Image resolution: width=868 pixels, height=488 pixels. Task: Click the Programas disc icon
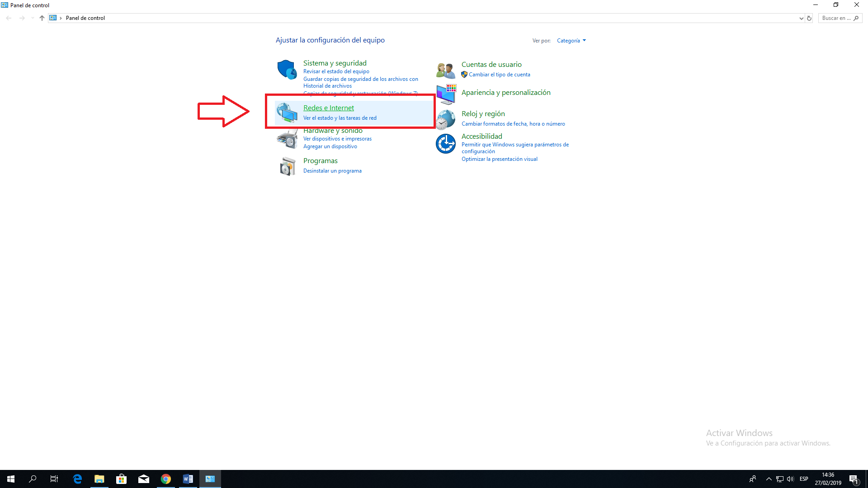(x=288, y=166)
